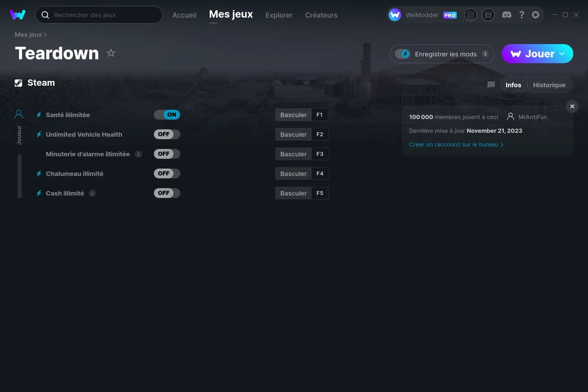Click info icon next to Minuterie d'alarme illimitée
588x392 pixels.
click(138, 154)
